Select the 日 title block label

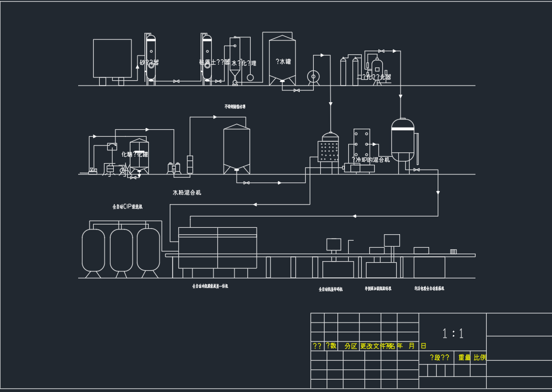coord(424,346)
